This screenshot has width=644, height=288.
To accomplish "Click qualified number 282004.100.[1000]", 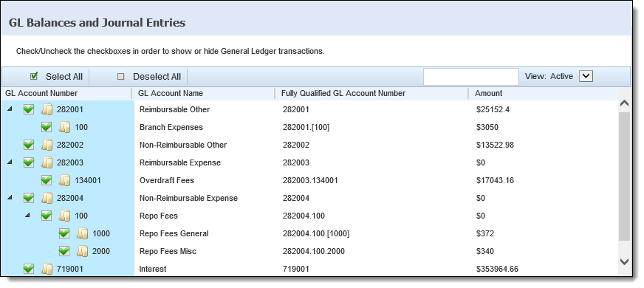I will (316, 233).
